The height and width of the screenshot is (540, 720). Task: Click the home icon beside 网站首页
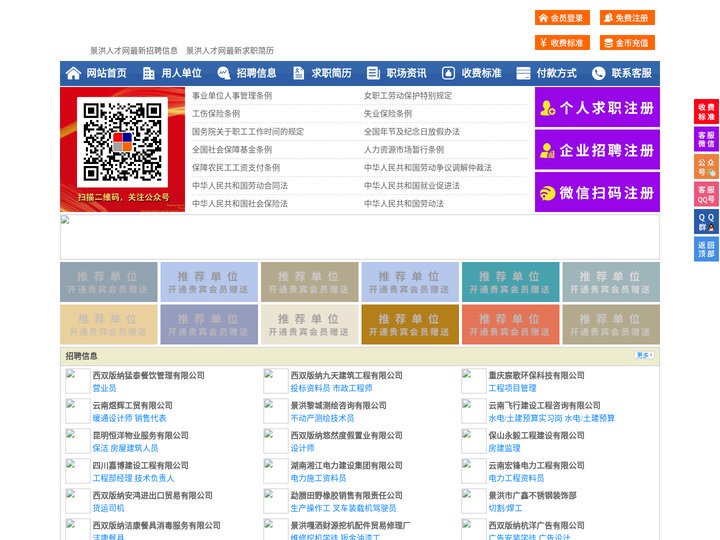(x=73, y=73)
